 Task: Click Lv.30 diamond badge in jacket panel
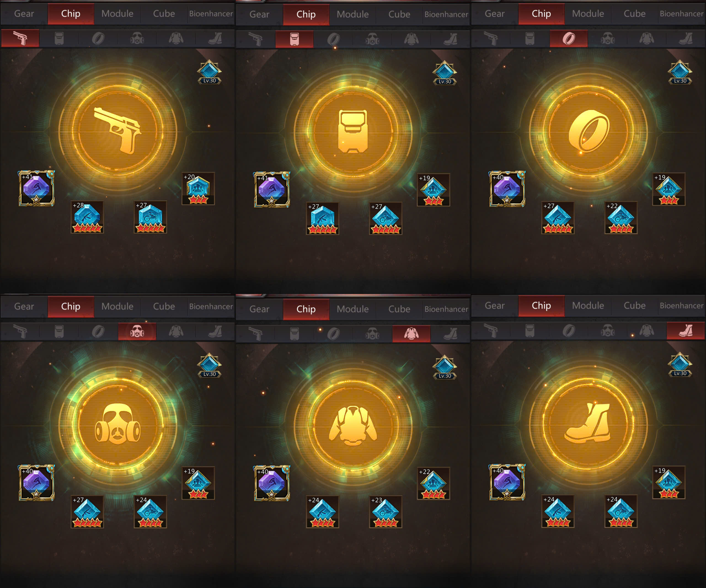445,367
